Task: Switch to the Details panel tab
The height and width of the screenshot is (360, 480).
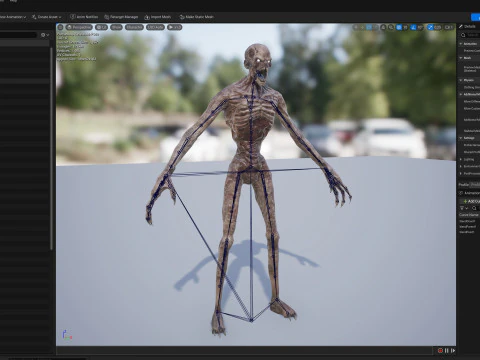Action: coord(468,26)
